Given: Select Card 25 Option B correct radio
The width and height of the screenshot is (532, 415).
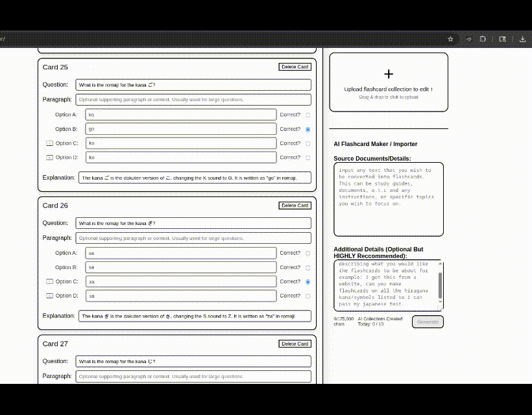Looking at the screenshot, I should tap(308, 129).
